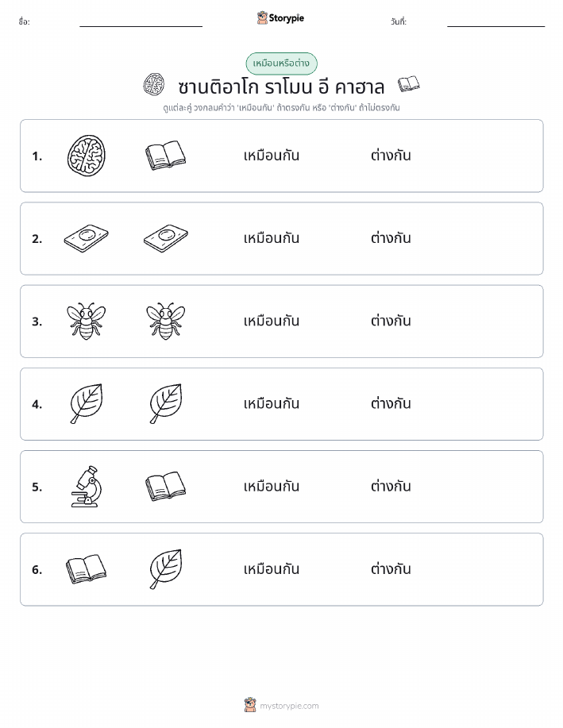The width and height of the screenshot is (563, 728).
Task: Click the Storypie logo at top
Action: 280,18
